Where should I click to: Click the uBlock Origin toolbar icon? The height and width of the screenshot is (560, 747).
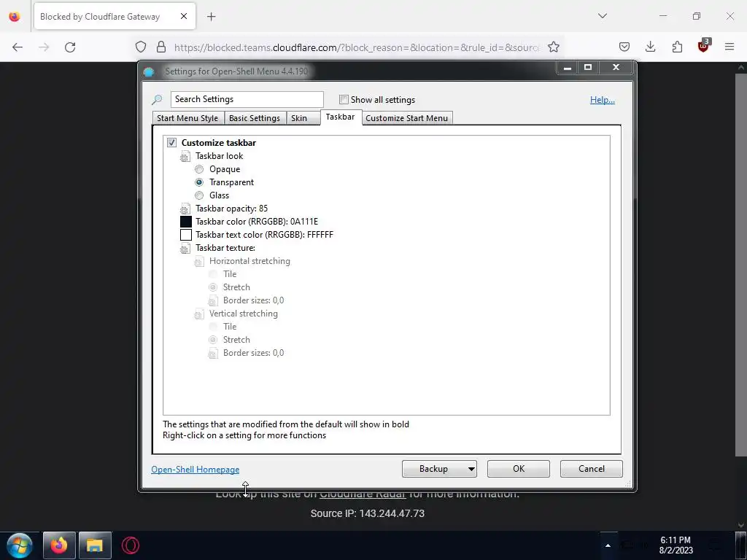[704, 46]
